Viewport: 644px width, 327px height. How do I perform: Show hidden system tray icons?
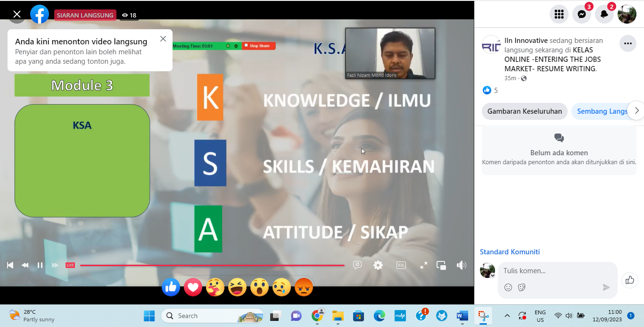tap(507, 316)
